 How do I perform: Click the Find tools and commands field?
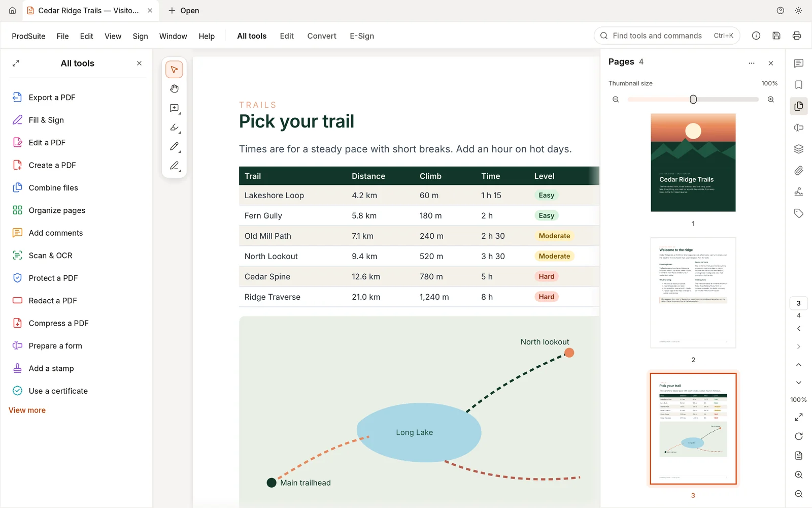coord(667,36)
